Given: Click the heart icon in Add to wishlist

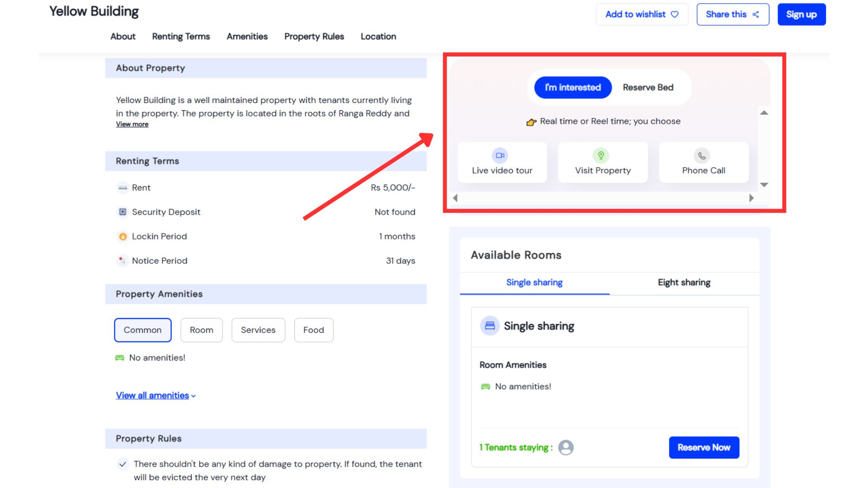Looking at the screenshot, I should point(675,14).
